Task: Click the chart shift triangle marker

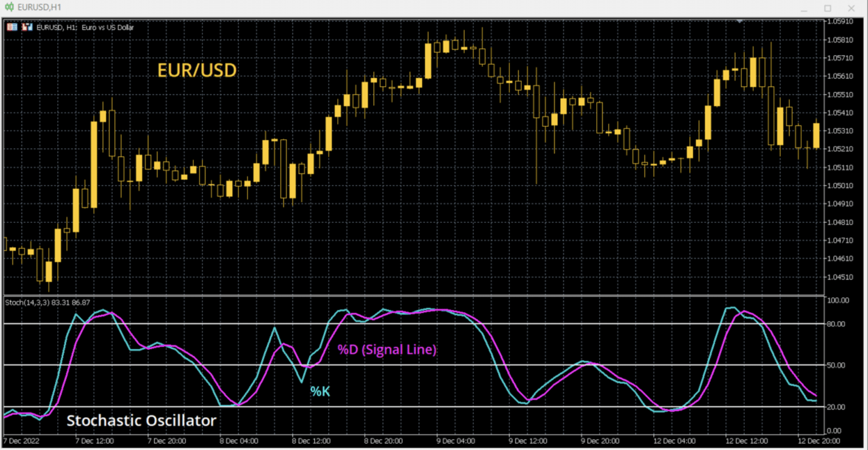Action: point(739,21)
